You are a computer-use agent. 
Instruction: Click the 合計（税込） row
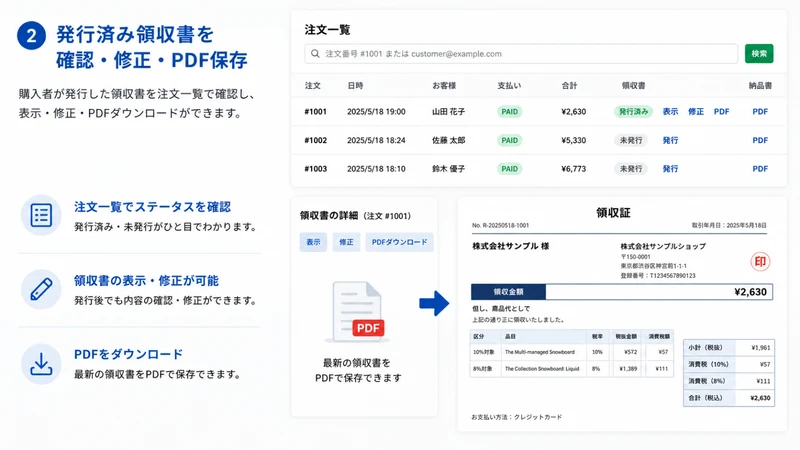click(729, 398)
